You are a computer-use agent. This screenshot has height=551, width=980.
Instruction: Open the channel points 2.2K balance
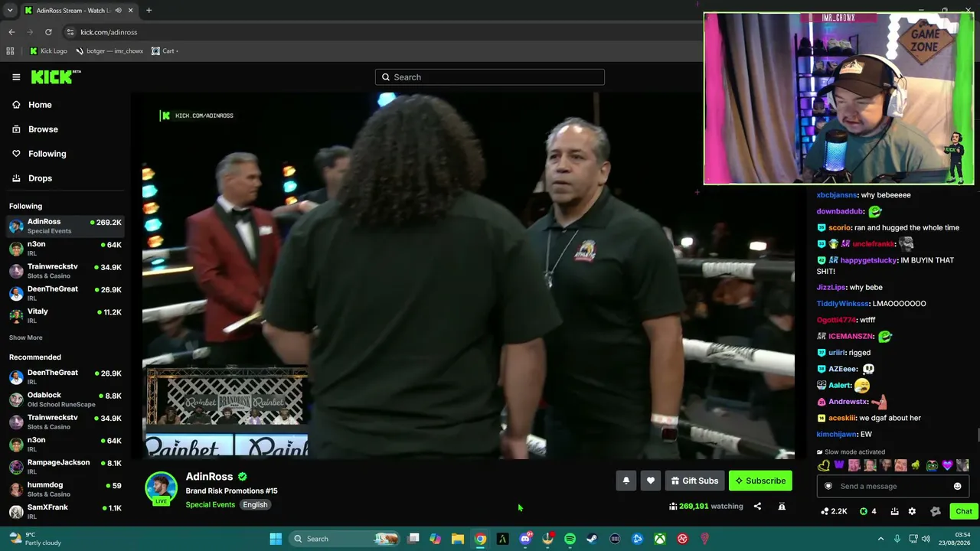coord(833,511)
